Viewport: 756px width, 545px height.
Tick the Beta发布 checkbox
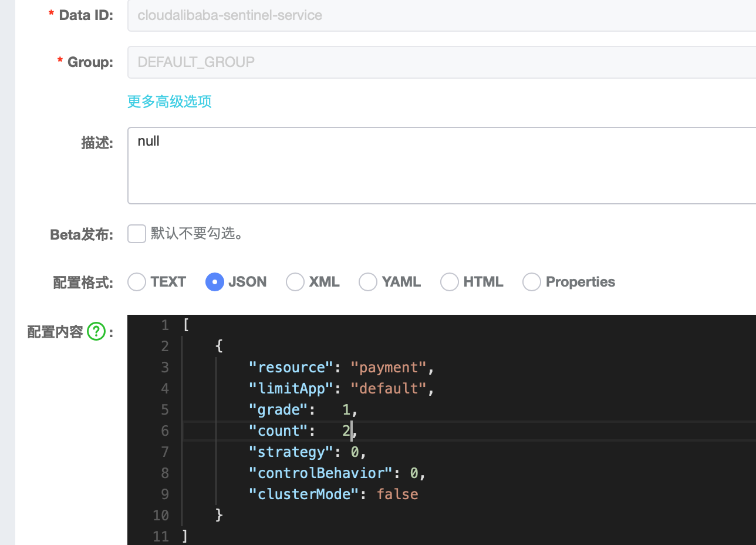click(137, 234)
